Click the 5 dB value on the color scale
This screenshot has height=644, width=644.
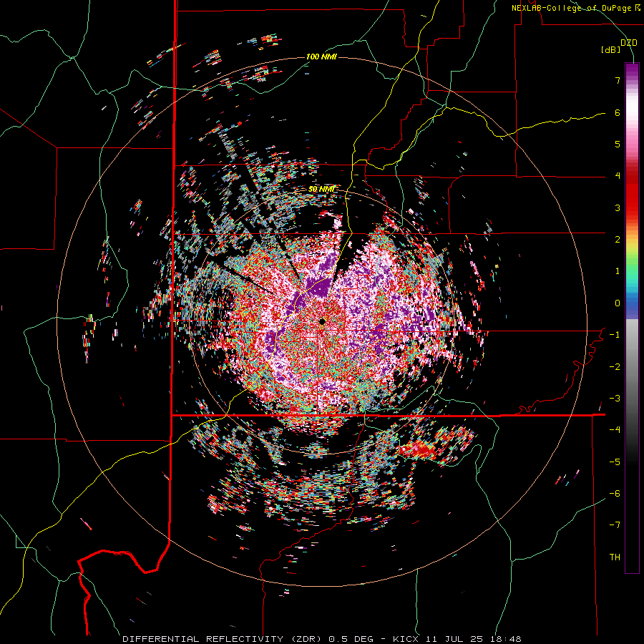pyautogui.click(x=618, y=144)
